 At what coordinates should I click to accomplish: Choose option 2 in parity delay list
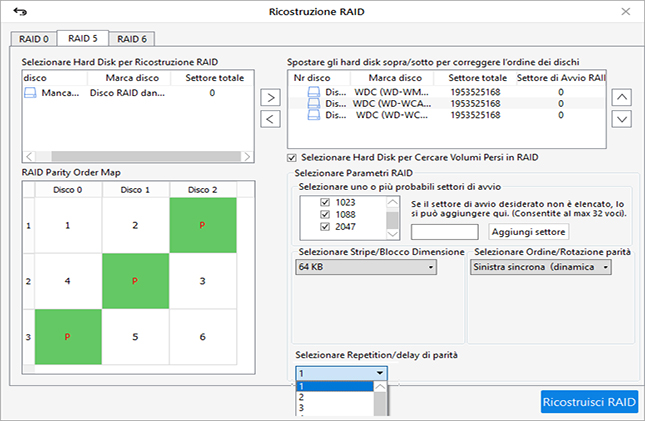click(x=334, y=397)
